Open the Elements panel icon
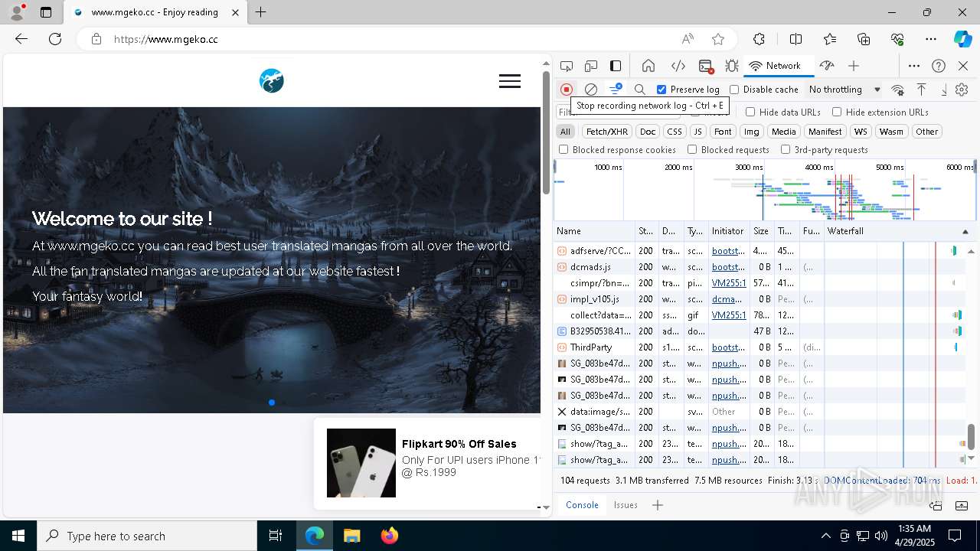 tap(678, 66)
